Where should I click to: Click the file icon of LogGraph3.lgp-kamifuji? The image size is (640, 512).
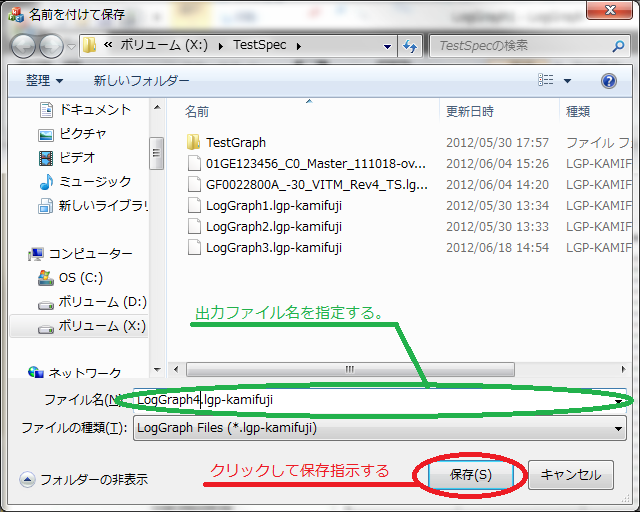[194, 247]
